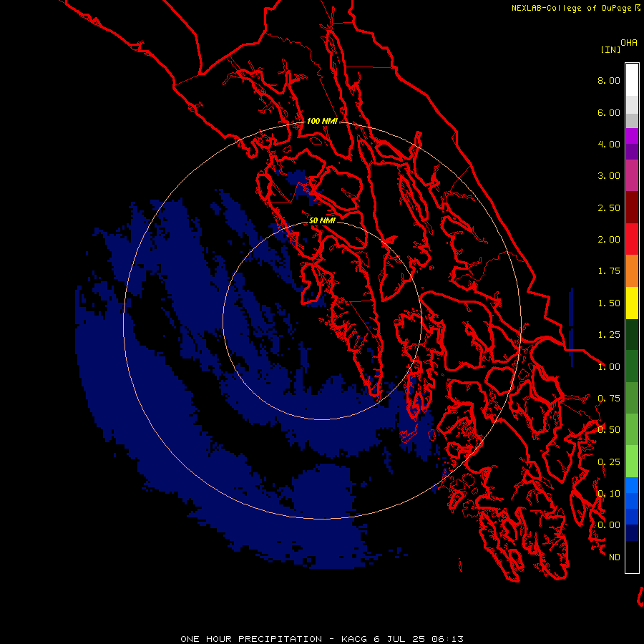Click the white swatch beside 8.00
The height and width of the screenshot is (644, 644).
[x=632, y=80]
